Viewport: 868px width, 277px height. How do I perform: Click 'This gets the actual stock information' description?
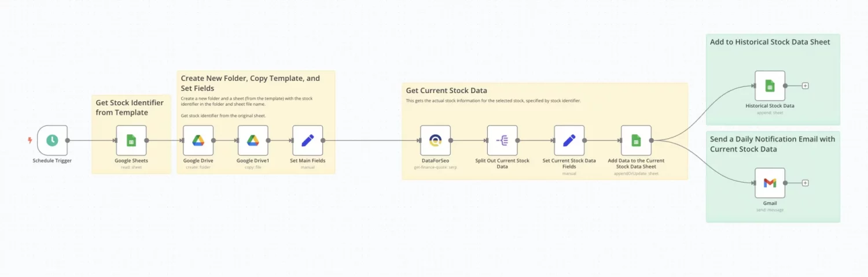[493, 101]
